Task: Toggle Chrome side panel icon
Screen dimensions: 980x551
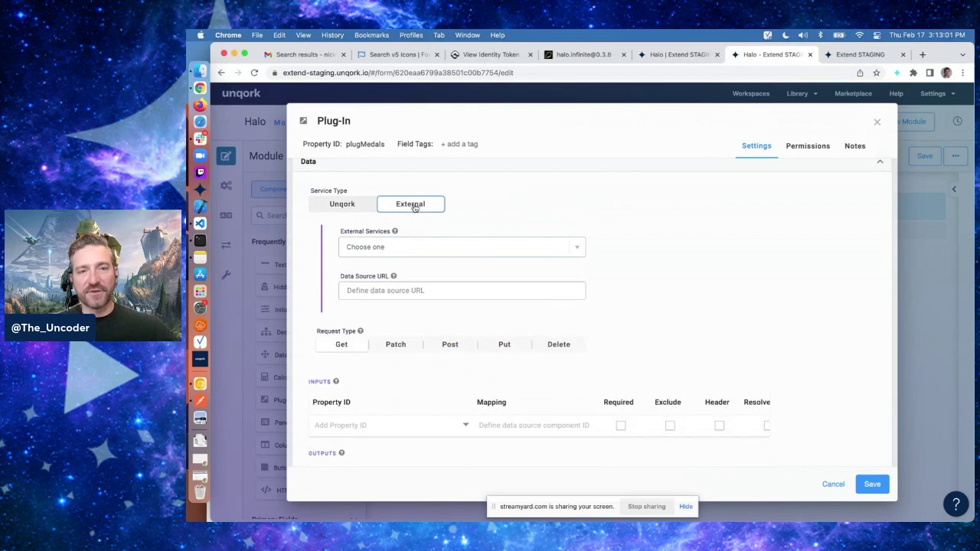Action: (x=929, y=73)
